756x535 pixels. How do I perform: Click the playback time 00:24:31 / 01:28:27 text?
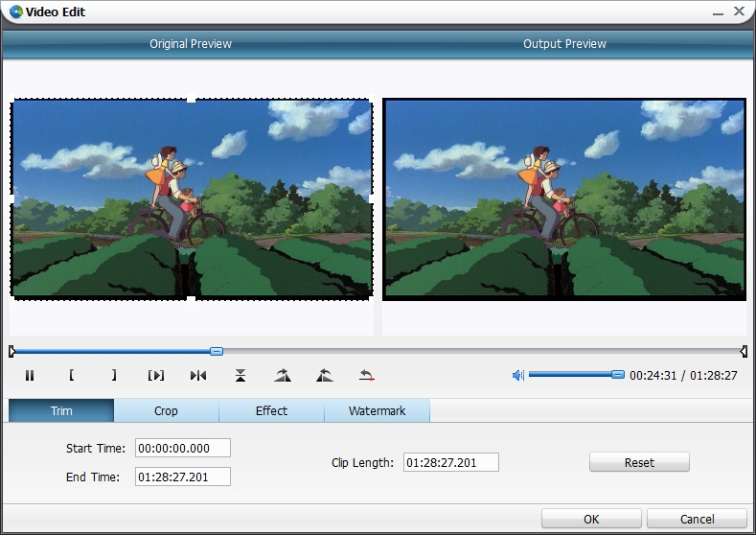[683, 375]
